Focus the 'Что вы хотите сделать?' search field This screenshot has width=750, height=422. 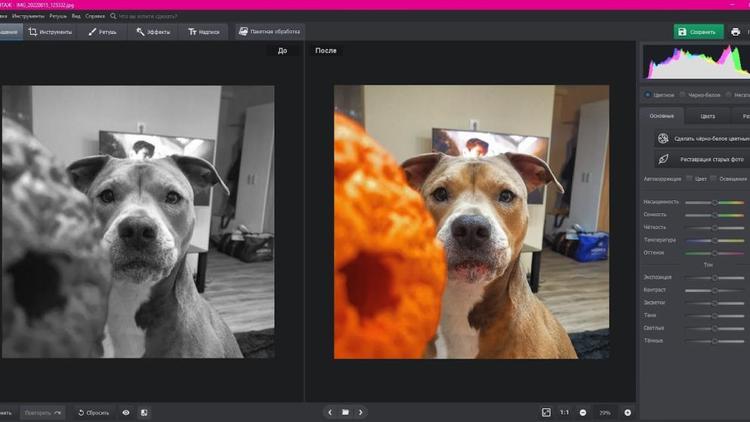coord(148,16)
